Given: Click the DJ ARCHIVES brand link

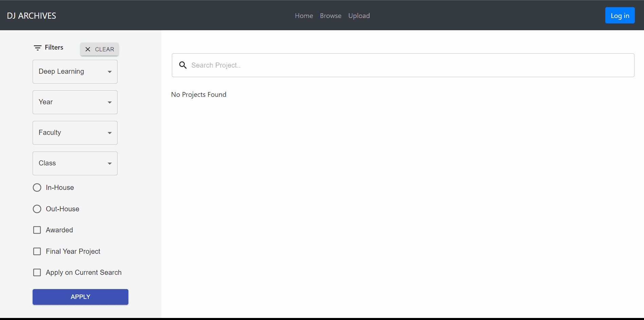Looking at the screenshot, I should tap(32, 16).
